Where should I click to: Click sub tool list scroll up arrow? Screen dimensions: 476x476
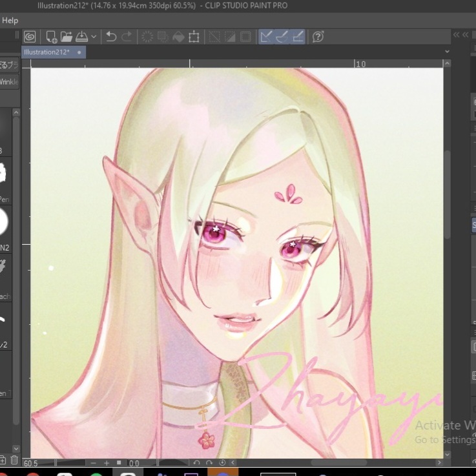tap(16, 112)
